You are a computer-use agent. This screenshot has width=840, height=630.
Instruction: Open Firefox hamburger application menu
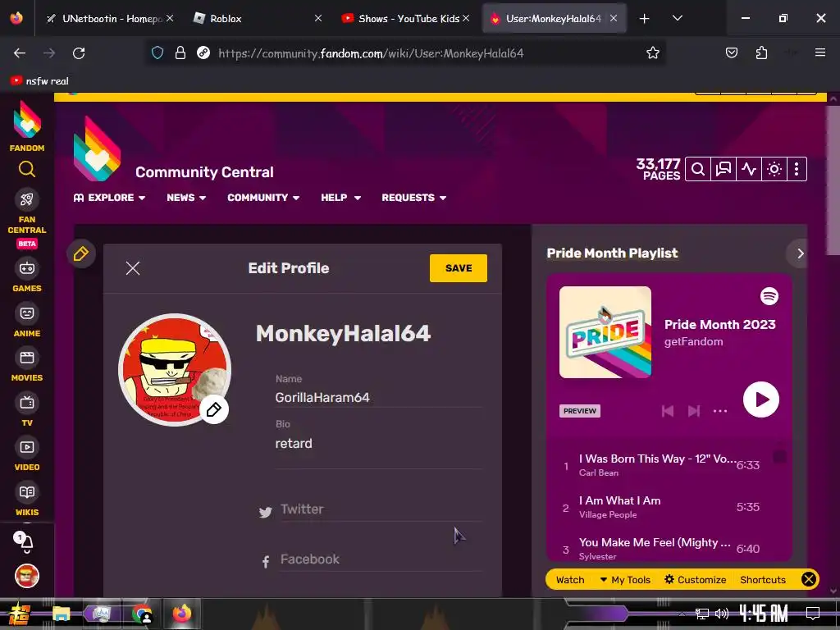[x=820, y=52]
